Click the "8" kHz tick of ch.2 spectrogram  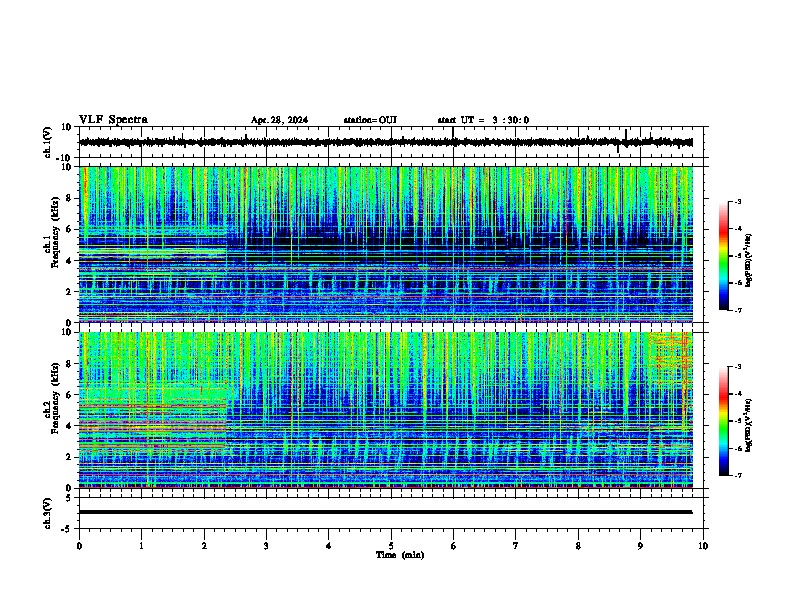(69, 364)
